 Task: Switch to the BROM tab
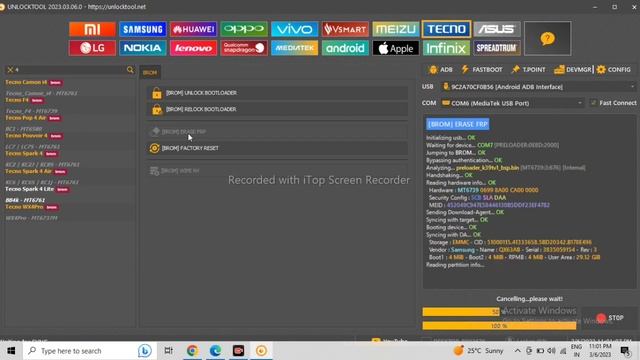pos(150,72)
